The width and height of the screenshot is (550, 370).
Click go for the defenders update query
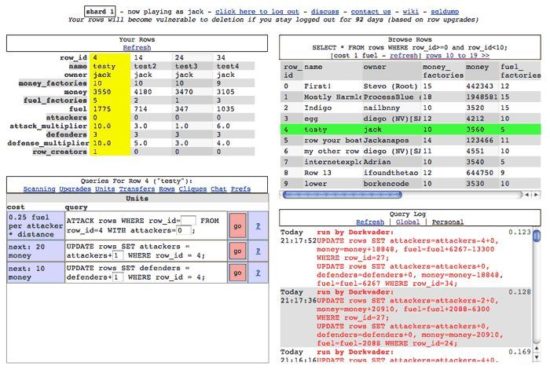[237, 273]
